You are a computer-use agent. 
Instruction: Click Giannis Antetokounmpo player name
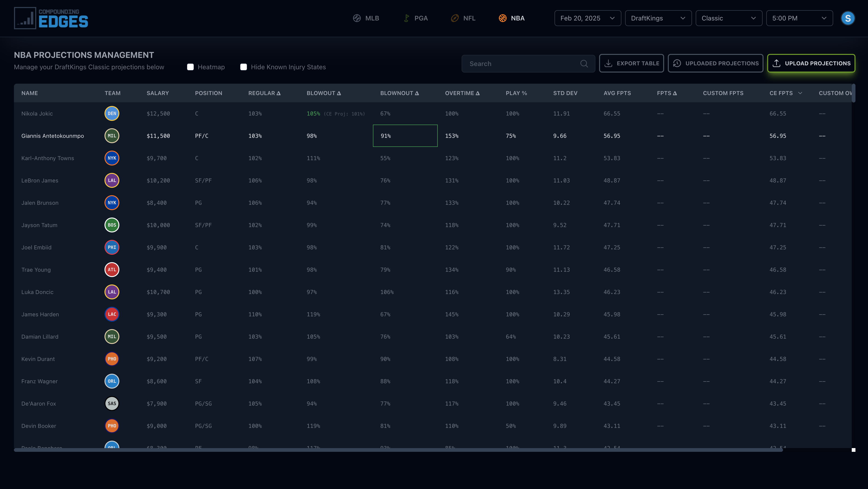tap(52, 136)
